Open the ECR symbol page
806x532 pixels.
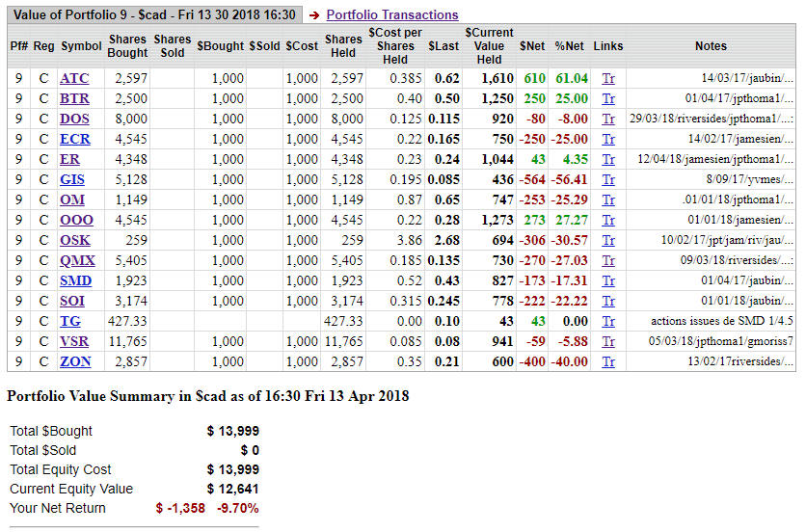pyautogui.click(x=74, y=140)
